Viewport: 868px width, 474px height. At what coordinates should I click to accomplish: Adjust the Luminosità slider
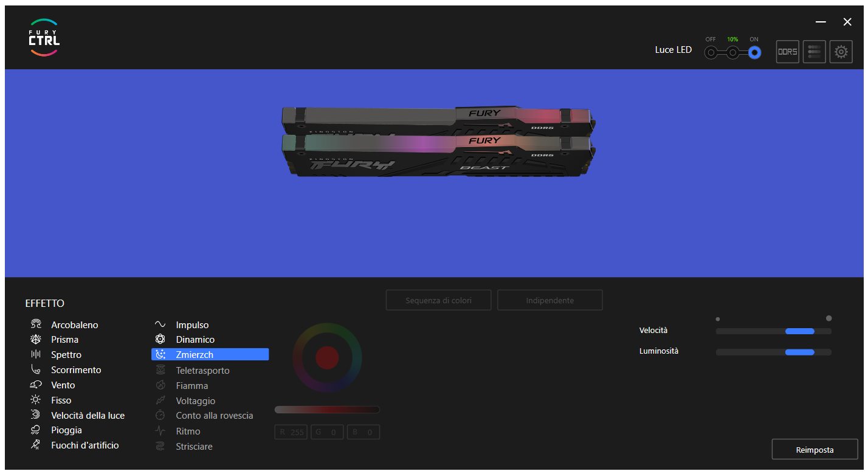(774, 352)
